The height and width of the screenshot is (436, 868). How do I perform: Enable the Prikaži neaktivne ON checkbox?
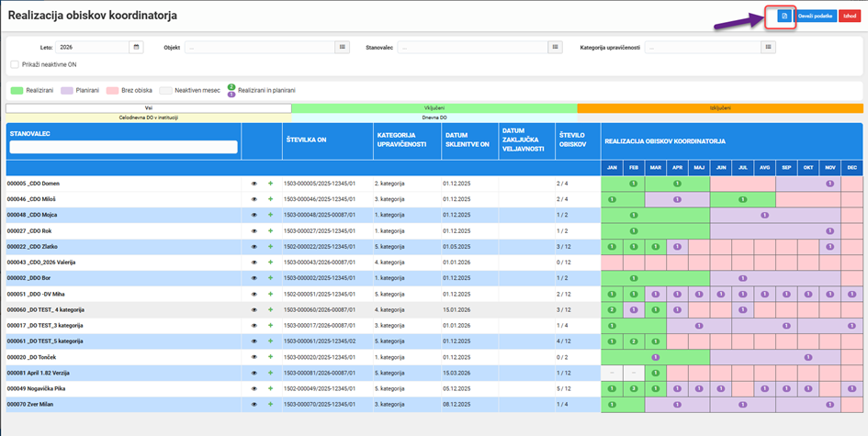coord(15,65)
